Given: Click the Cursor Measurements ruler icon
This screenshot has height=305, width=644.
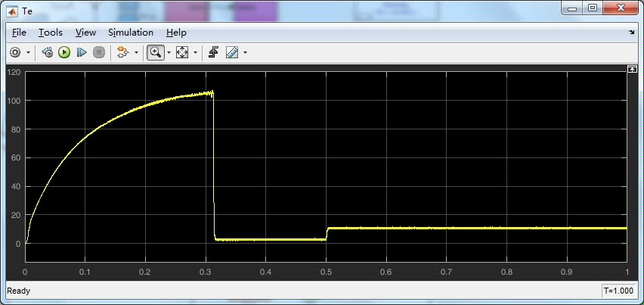Looking at the screenshot, I should 232,53.
